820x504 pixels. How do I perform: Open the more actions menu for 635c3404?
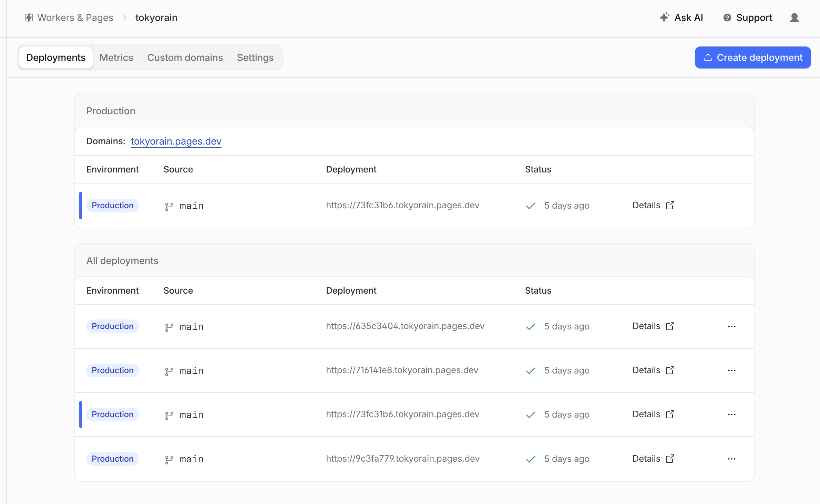pos(732,326)
